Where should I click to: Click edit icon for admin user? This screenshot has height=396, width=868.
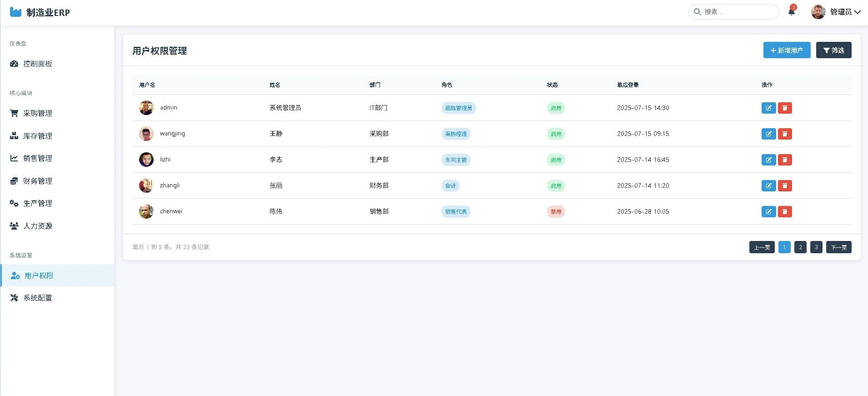click(768, 108)
